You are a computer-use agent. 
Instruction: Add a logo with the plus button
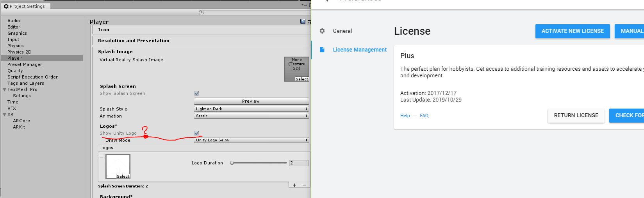tap(294, 185)
